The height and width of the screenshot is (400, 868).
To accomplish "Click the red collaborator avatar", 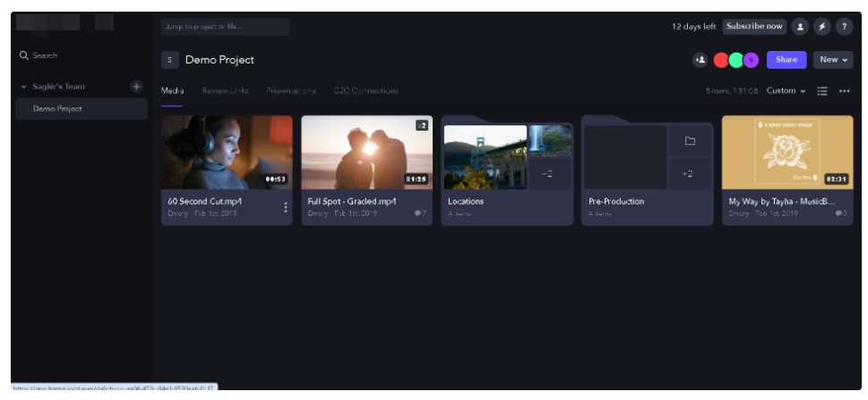I will 722,60.
